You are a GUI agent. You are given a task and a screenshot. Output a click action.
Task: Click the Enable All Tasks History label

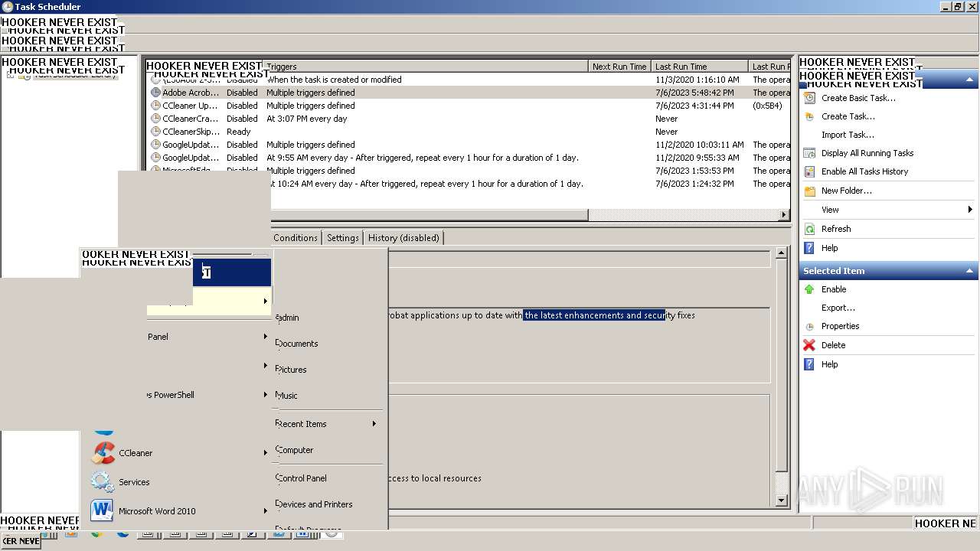pos(864,171)
